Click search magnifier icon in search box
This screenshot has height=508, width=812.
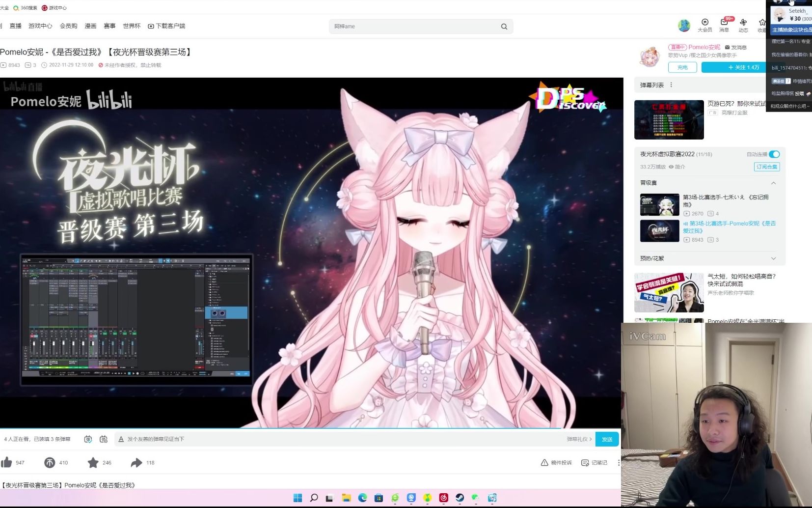504,27
